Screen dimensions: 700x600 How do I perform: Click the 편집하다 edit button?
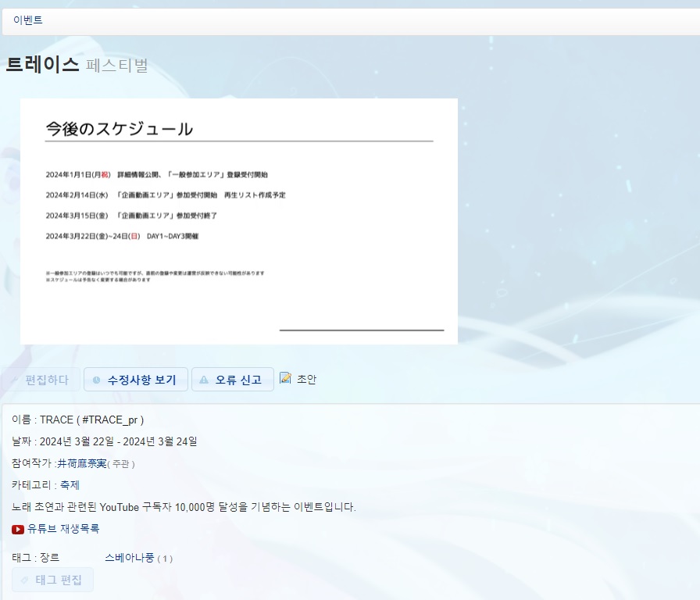41,380
